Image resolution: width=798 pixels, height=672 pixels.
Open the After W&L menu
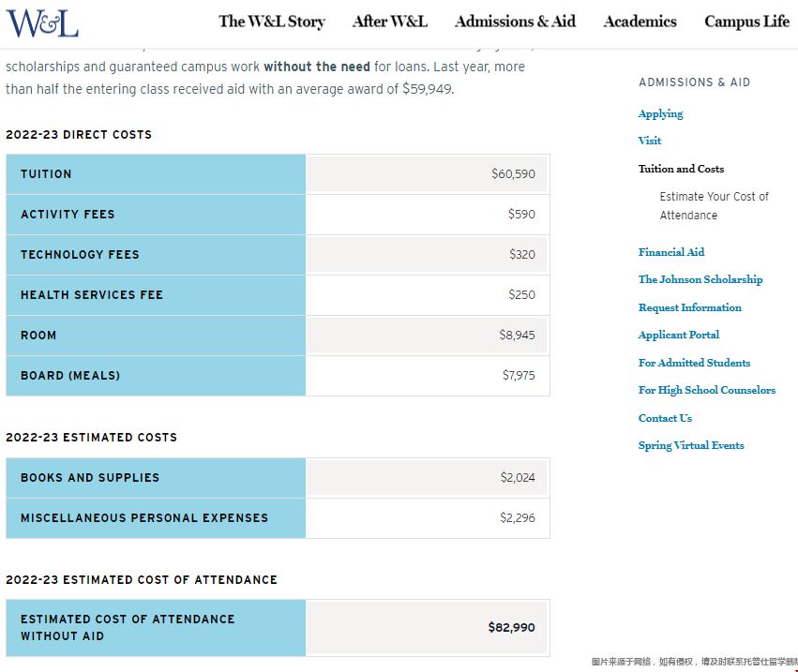(389, 22)
